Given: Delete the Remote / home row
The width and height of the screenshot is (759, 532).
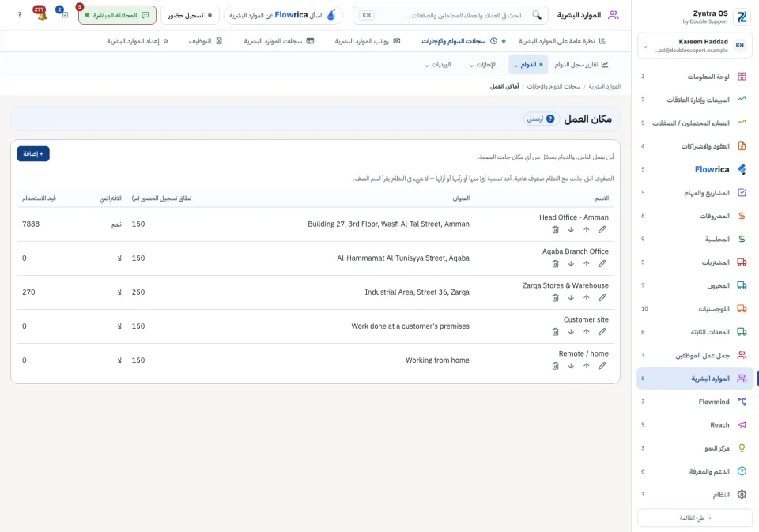Looking at the screenshot, I should [x=555, y=366].
